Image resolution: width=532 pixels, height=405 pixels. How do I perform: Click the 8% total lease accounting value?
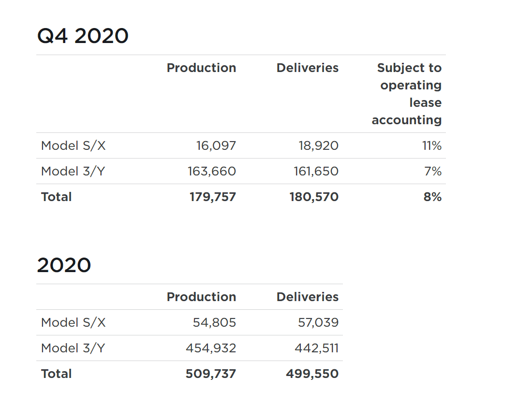point(432,197)
